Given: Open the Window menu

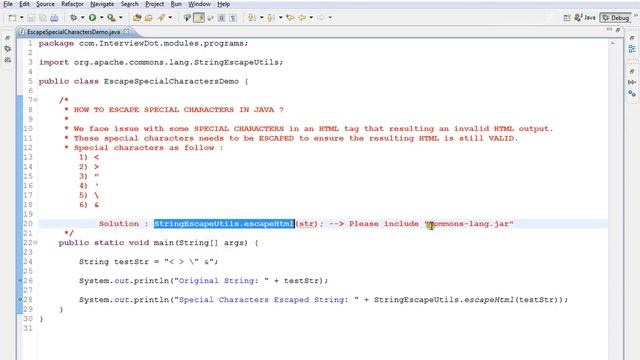Looking at the screenshot, I should tap(199, 4).
